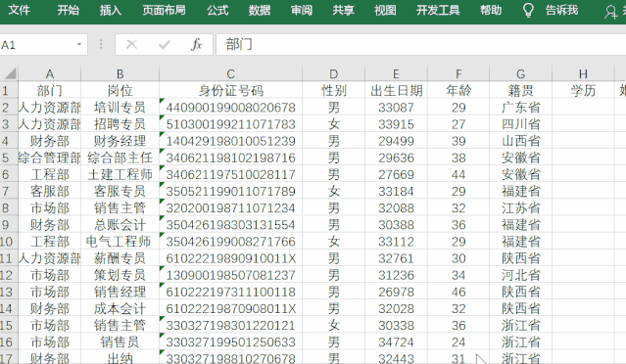Click cell with 客服专员

point(120,191)
